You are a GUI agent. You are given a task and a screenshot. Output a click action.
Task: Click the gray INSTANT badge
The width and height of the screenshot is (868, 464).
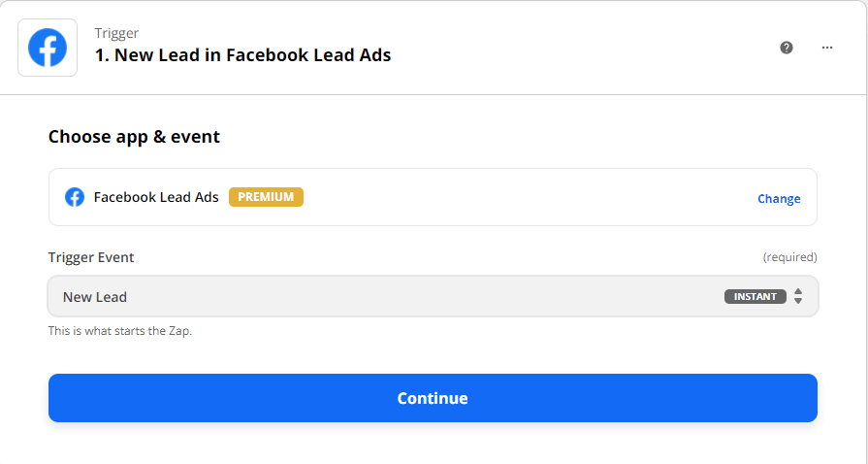tap(755, 296)
